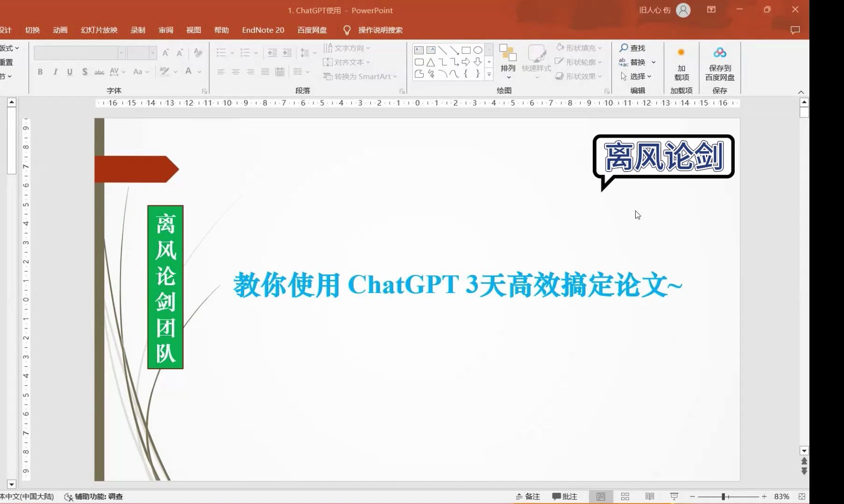Image resolution: width=844 pixels, height=504 pixels.
Task: Select left text alignment
Action: tap(221, 72)
